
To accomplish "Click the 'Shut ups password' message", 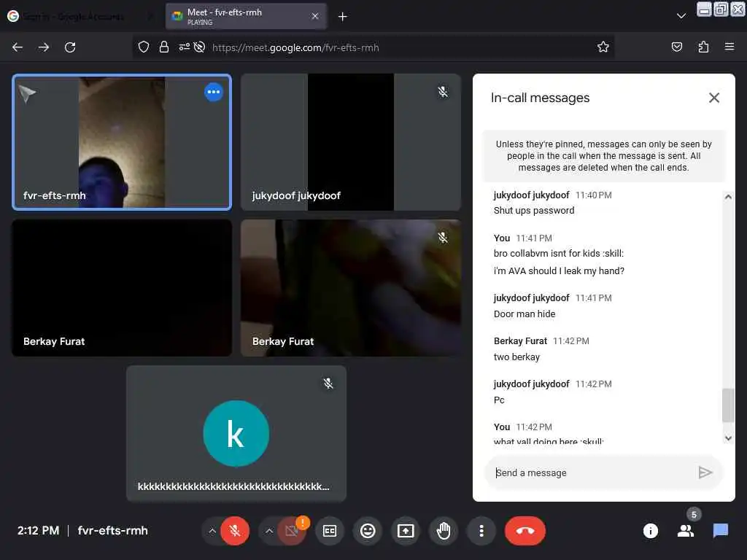I will 534,211.
